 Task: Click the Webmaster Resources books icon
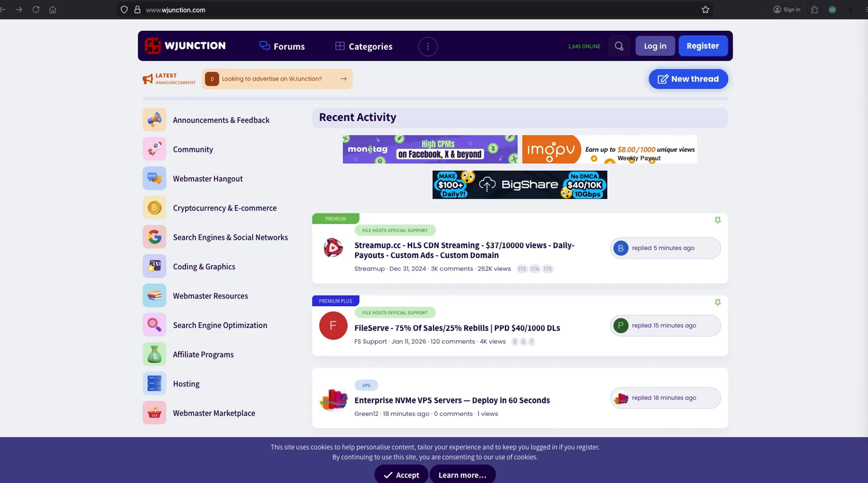[x=154, y=296]
